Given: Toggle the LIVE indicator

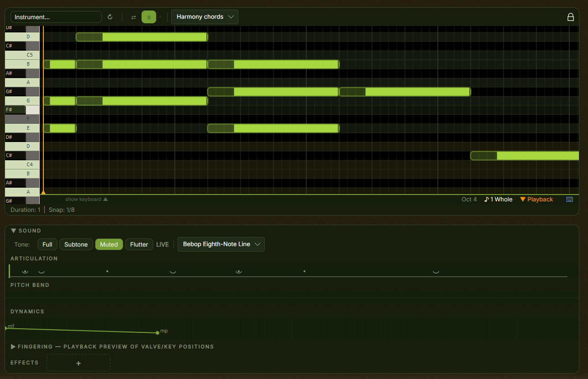Looking at the screenshot, I should (163, 244).
